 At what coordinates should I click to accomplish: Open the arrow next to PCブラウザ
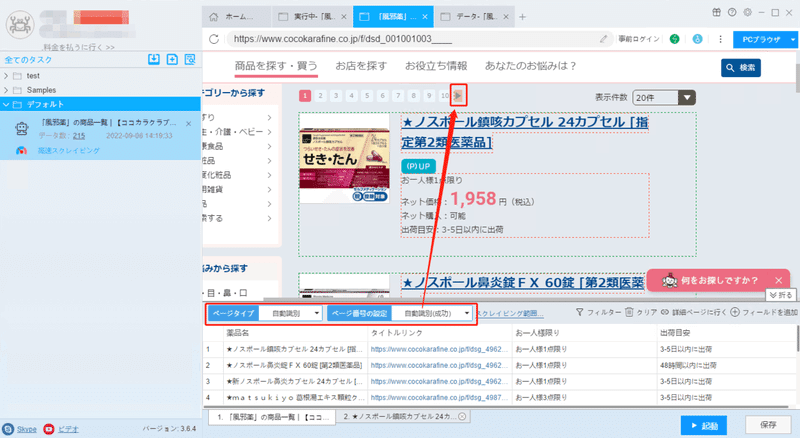[x=792, y=39]
